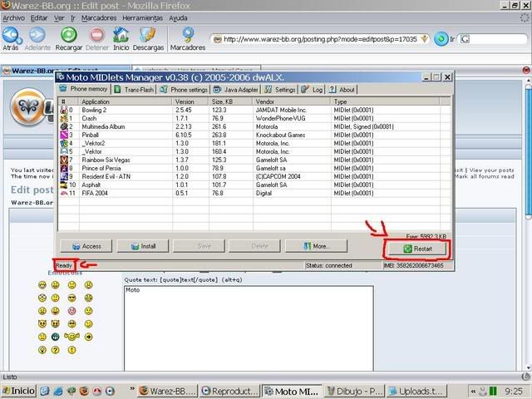Click the More... button
Screen dimensions: 532x399
[316, 246]
